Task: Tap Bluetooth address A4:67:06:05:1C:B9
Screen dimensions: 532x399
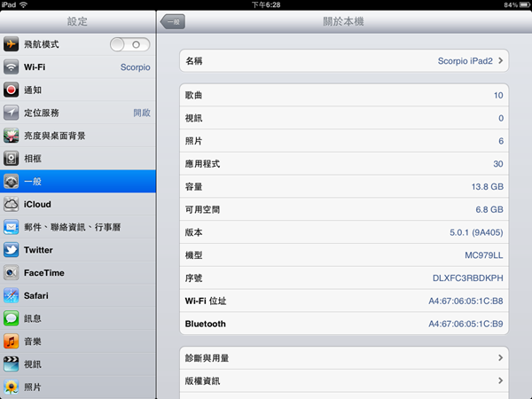Action: pyautogui.click(x=465, y=324)
